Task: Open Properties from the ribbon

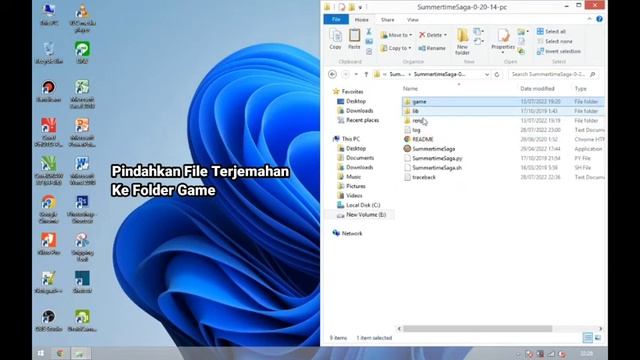Action: point(503,42)
